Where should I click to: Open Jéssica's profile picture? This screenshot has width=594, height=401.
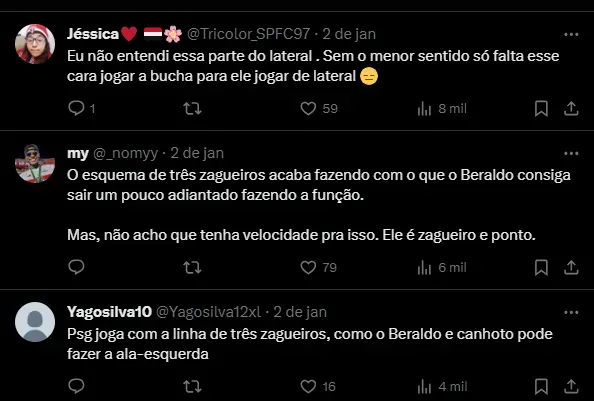(x=35, y=44)
